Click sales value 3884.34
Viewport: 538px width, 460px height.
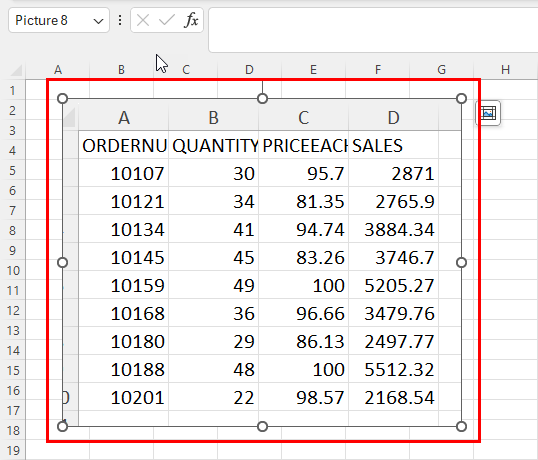pyautogui.click(x=399, y=229)
